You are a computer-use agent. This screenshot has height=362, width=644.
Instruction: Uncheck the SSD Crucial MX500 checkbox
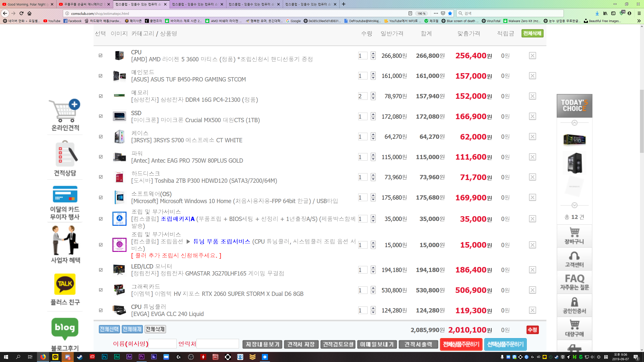pos(101,116)
